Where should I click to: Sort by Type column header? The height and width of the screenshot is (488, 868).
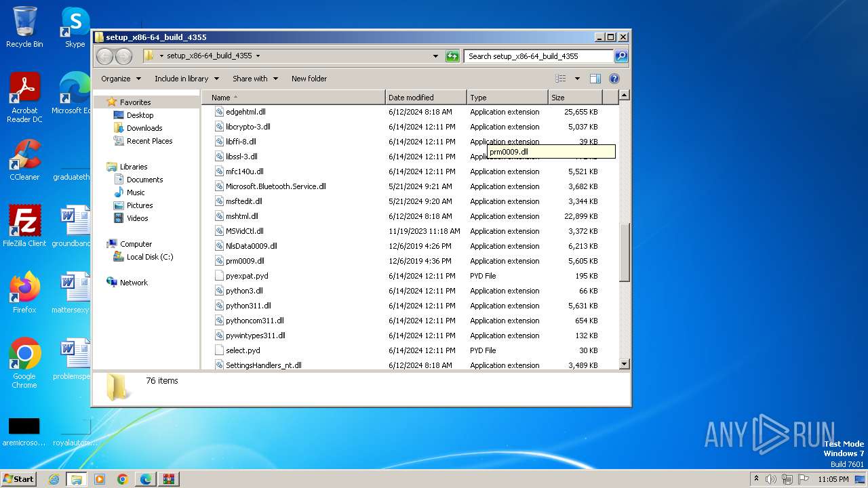coord(507,98)
